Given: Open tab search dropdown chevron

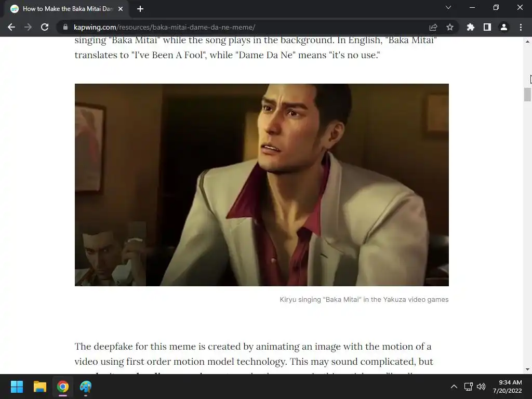Looking at the screenshot, I should (x=448, y=7).
